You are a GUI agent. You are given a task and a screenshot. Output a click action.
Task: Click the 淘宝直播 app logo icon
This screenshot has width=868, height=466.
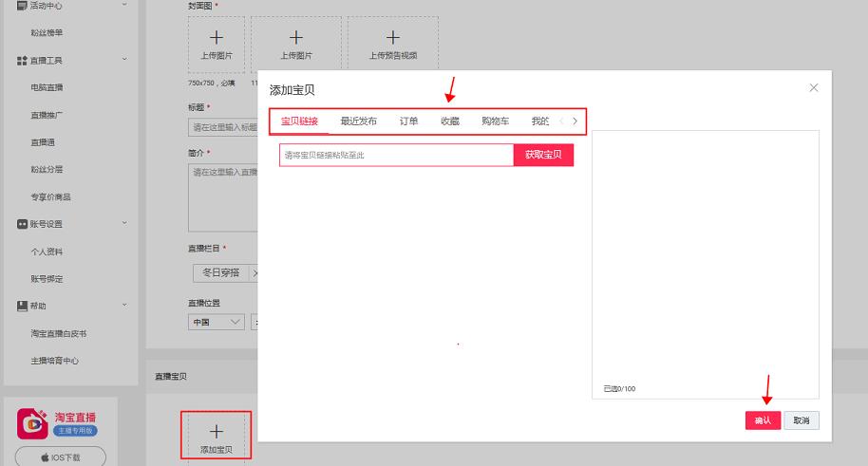point(34,422)
